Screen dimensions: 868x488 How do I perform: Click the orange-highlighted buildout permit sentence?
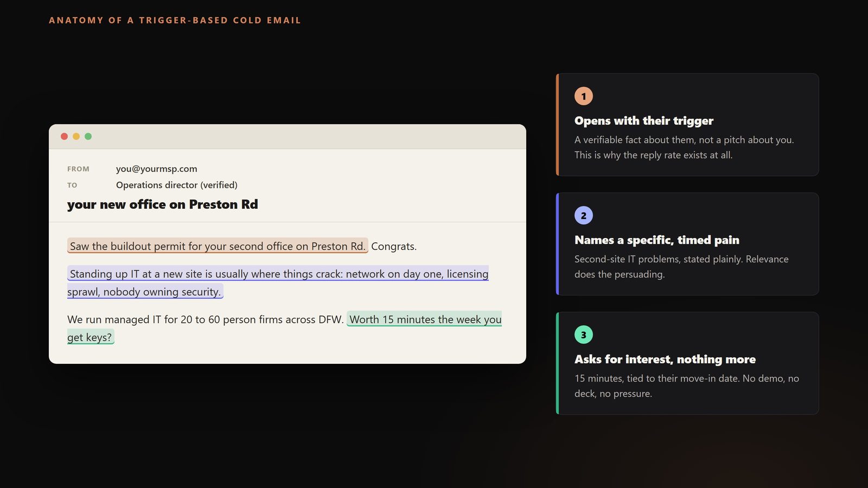click(218, 246)
